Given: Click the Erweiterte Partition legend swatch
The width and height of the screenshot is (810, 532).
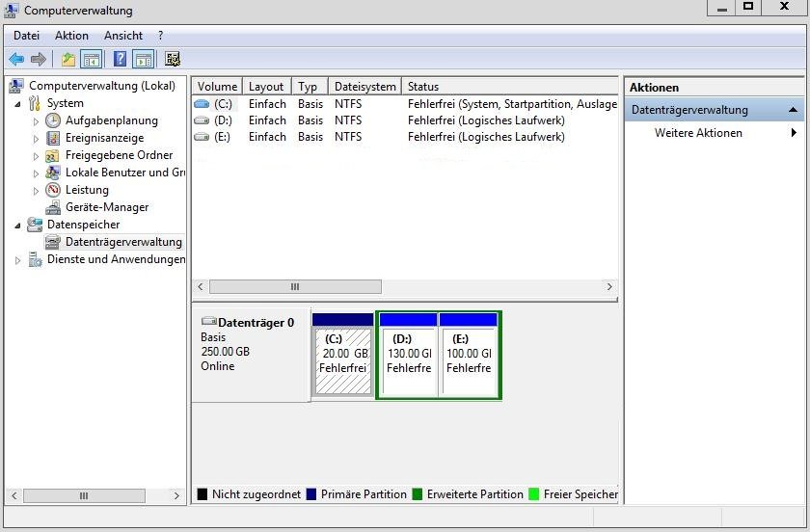Looking at the screenshot, I should click(x=418, y=494).
